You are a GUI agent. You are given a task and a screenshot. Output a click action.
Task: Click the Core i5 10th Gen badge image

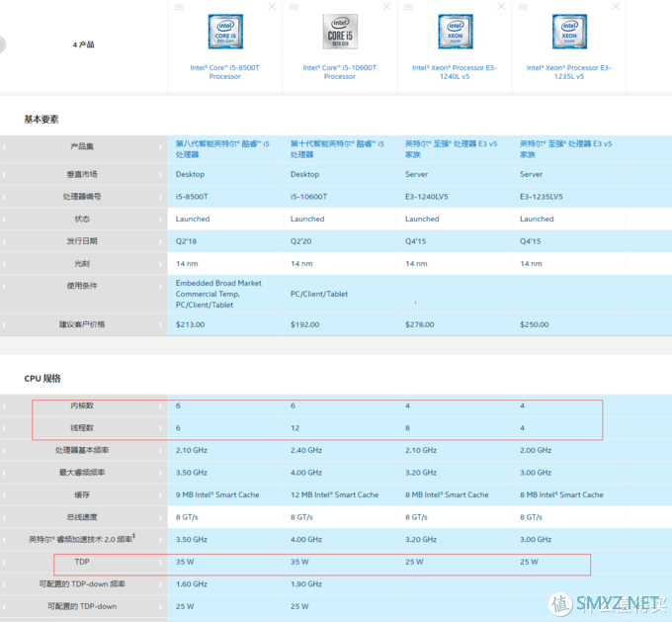pyautogui.click(x=340, y=32)
